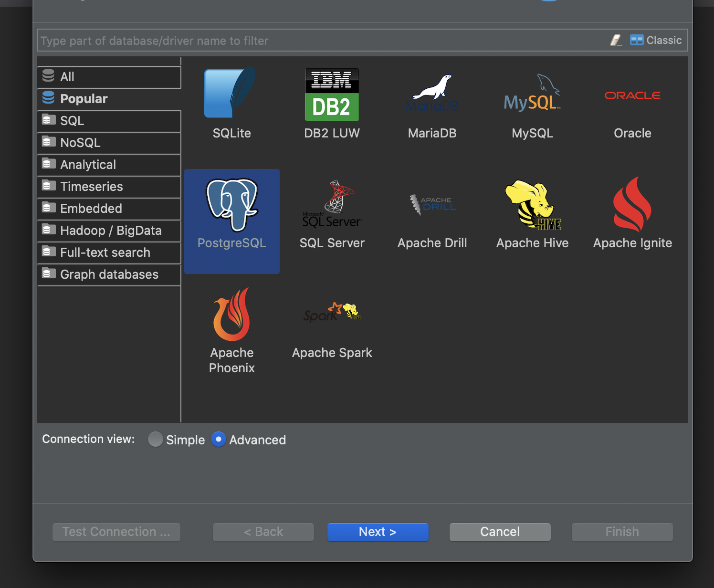Screen dimensions: 714x588
Task: Click the Next > button
Action: [x=378, y=532]
